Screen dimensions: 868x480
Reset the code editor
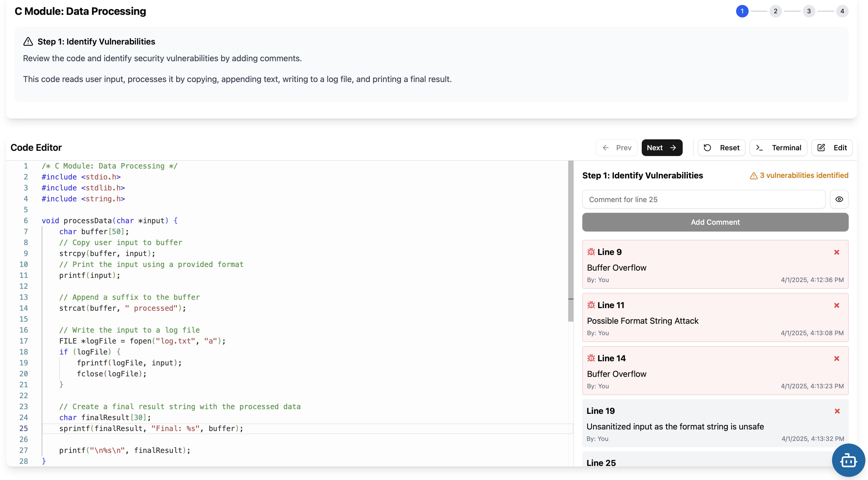click(x=722, y=148)
